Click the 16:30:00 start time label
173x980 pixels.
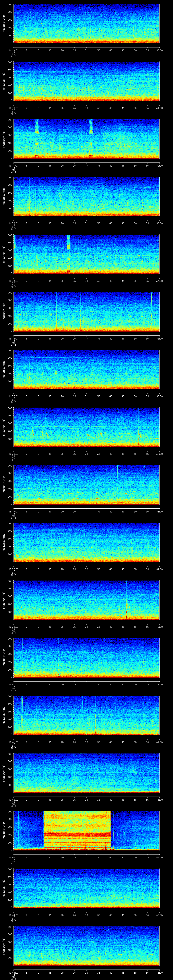[13, 108]
